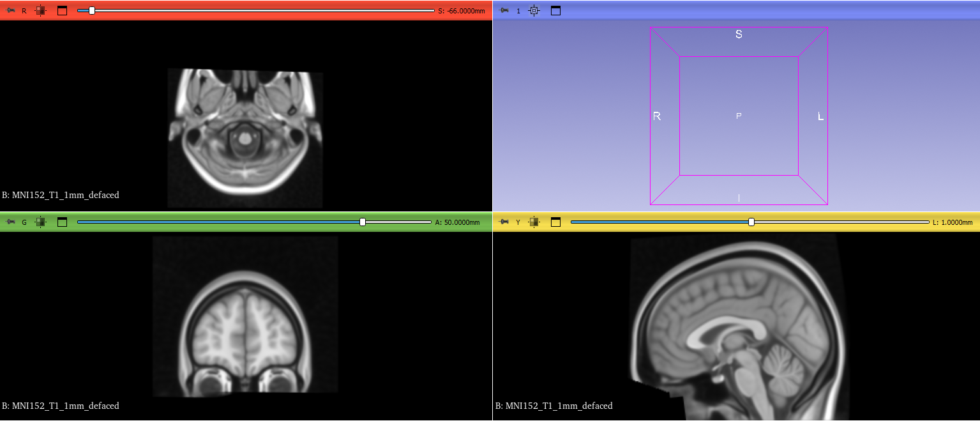Screen dimensions: 980x421
Task: Click the 'P' orientation label in 3D view
Action: click(x=739, y=116)
